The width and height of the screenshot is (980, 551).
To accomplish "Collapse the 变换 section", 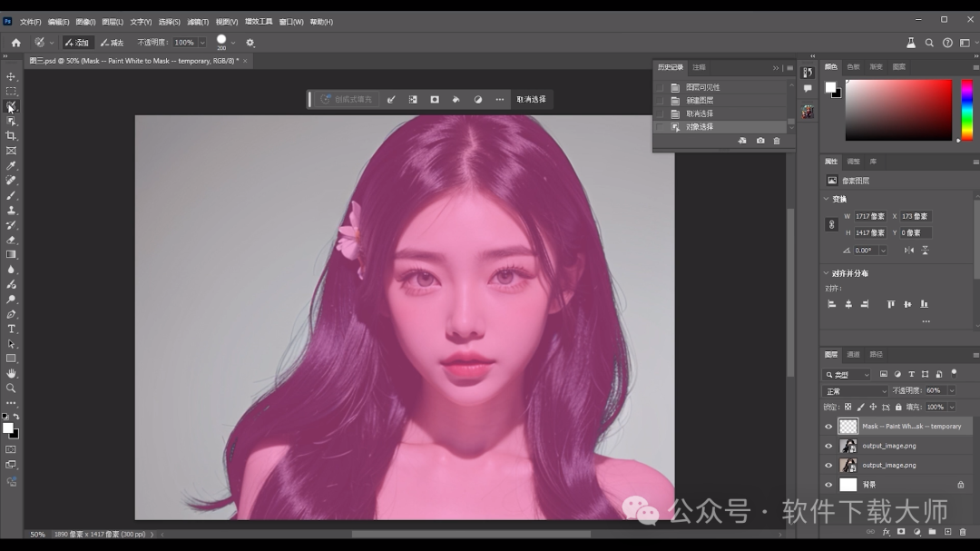I will 827,199.
